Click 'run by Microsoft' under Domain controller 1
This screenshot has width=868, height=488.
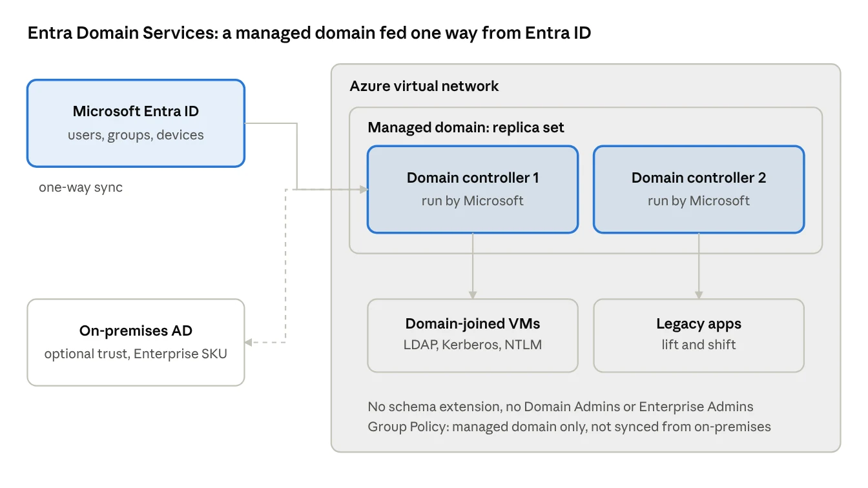pyautogui.click(x=473, y=201)
